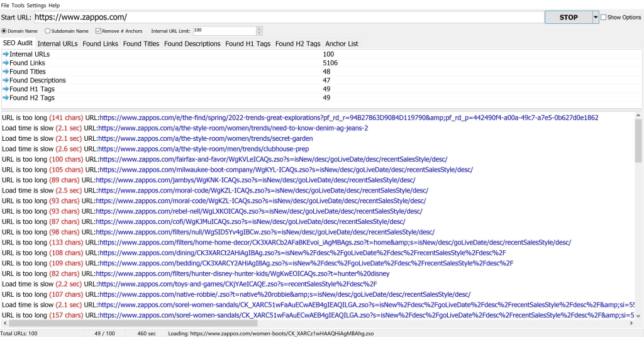Select the Domain Name radio button

(4, 31)
